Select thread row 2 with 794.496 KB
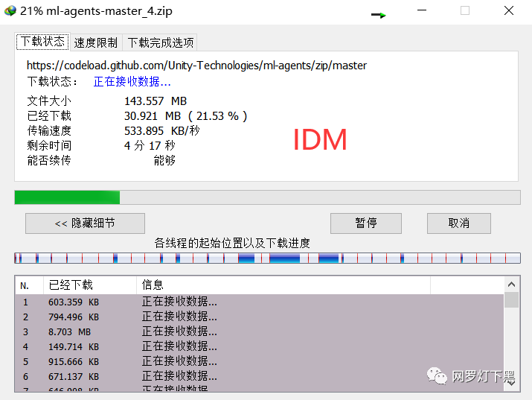The width and height of the screenshot is (532, 400). (x=260, y=317)
